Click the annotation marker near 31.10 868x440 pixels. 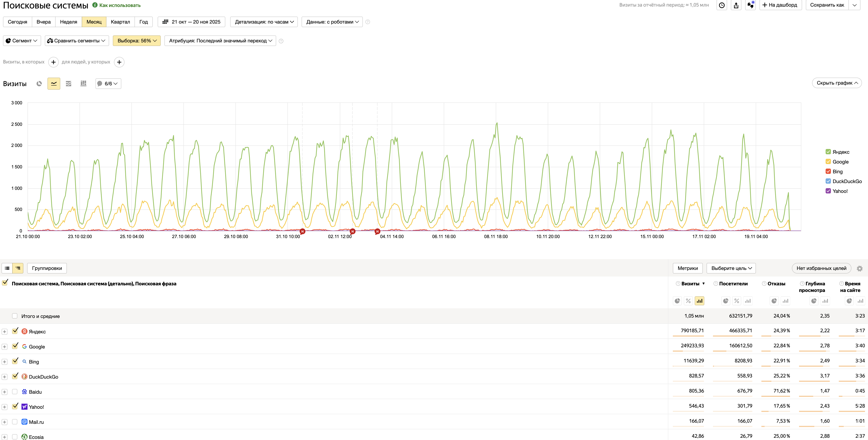pos(302,231)
